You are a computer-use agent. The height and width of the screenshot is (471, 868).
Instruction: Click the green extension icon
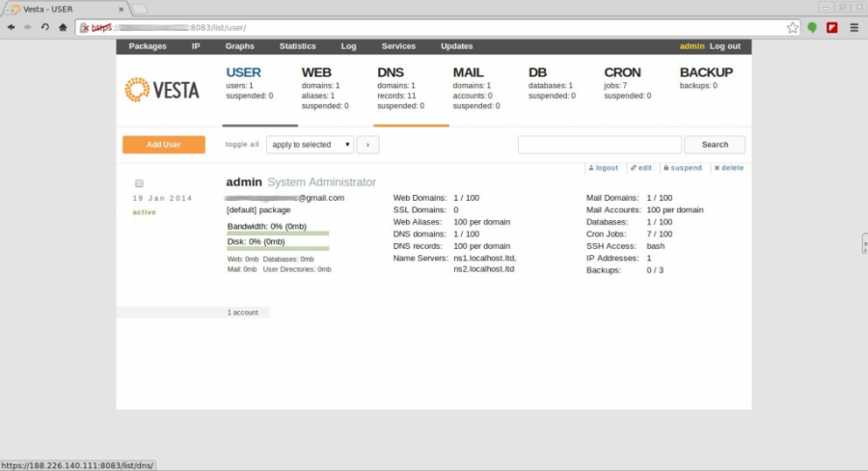coord(812,27)
